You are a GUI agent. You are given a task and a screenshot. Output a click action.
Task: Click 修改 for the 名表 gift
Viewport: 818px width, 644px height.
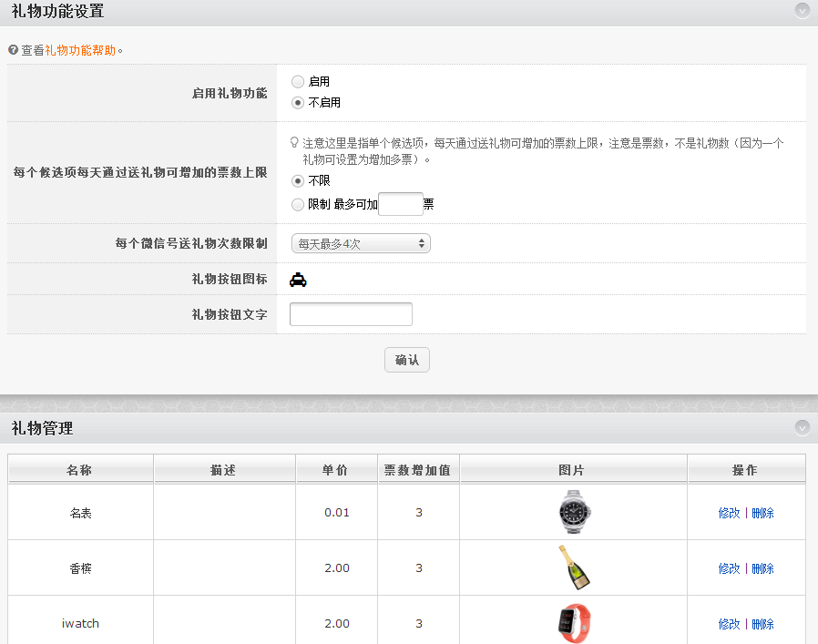pos(729,513)
